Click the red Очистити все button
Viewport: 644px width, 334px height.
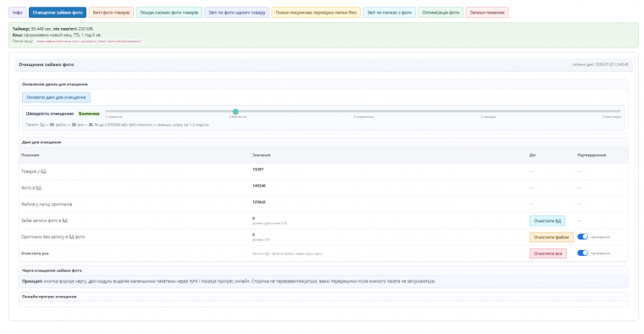tap(548, 253)
